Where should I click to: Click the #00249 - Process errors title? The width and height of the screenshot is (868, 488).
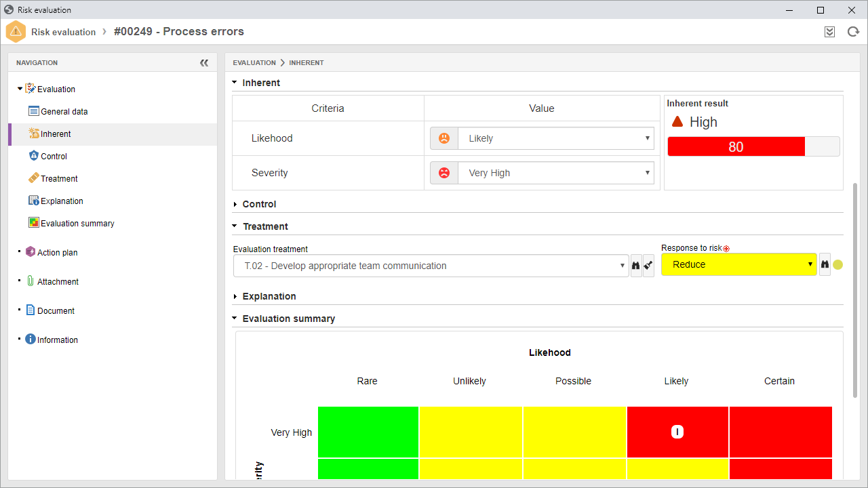pyautogui.click(x=179, y=32)
